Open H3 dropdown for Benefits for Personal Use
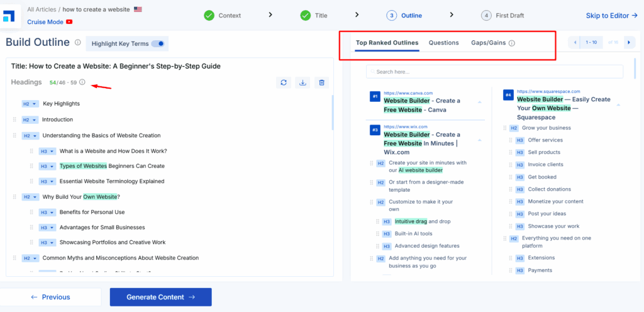 pyautogui.click(x=47, y=212)
